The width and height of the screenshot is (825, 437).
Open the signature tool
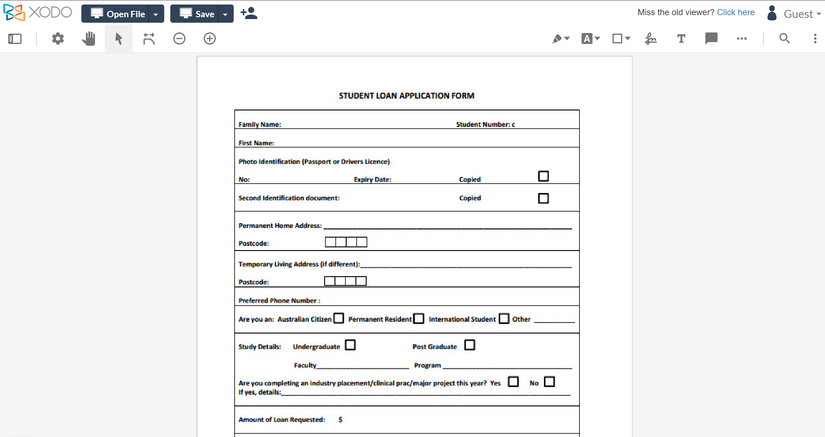[651, 38]
